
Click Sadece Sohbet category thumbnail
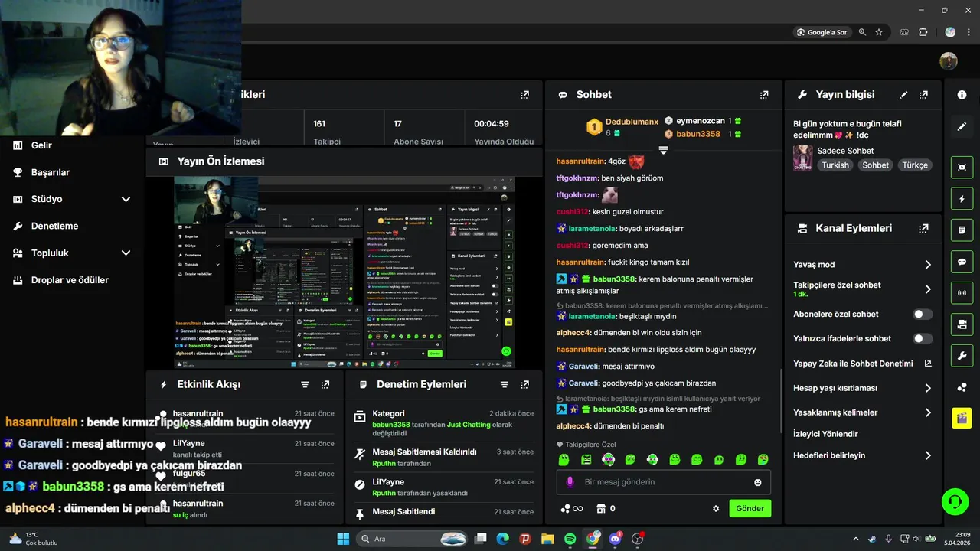pyautogui.click(x=802, y=158)
